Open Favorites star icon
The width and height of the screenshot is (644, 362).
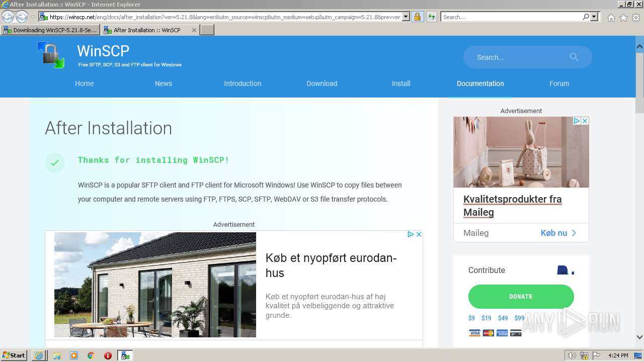click(623, 18)
